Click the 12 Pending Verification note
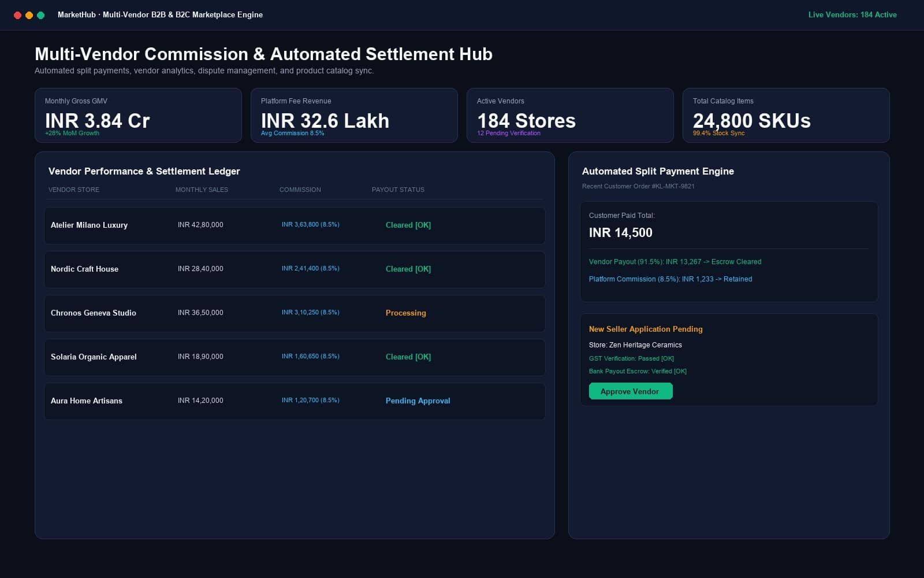This screenshot has width=924, height=578. (509, 133)
